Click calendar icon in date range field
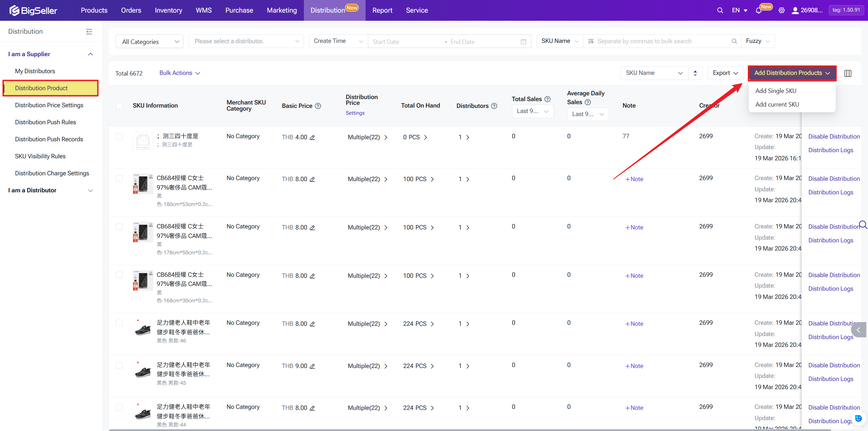The width and height of the screenshot is (868, 431). click(523, 42)
